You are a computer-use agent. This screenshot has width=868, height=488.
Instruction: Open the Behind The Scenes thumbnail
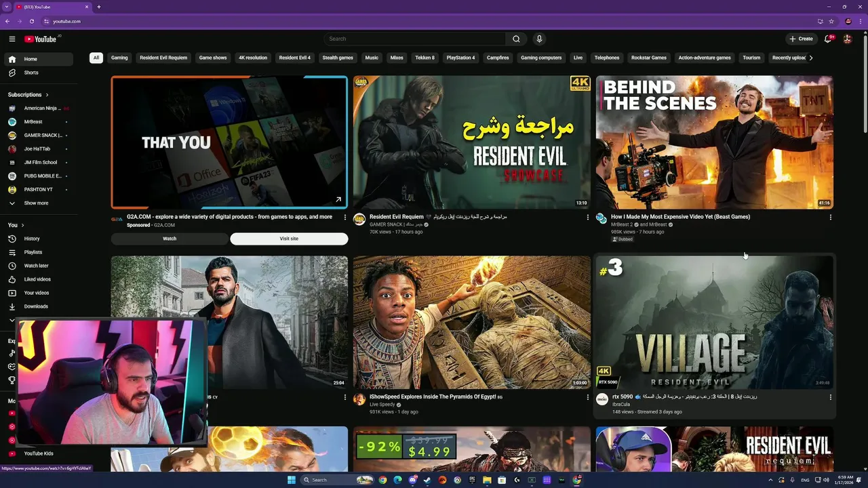pyautogui.click(x=715, y=142)
